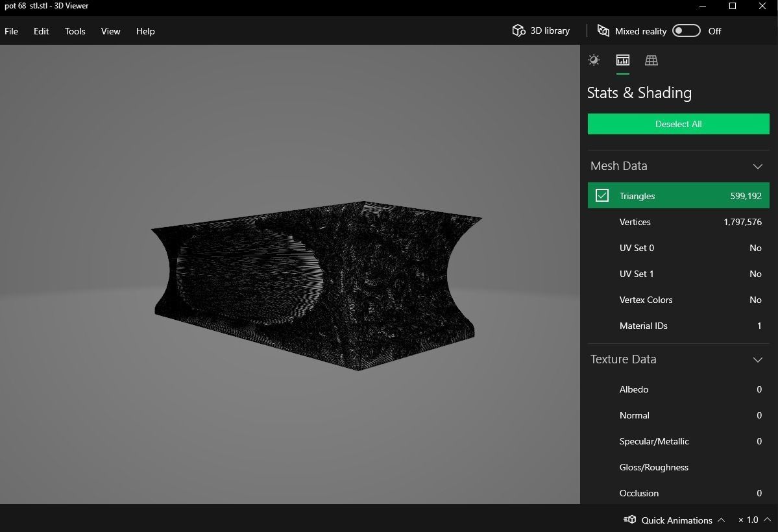
Task: Select the Normal texture row
Action: point(678,415)
